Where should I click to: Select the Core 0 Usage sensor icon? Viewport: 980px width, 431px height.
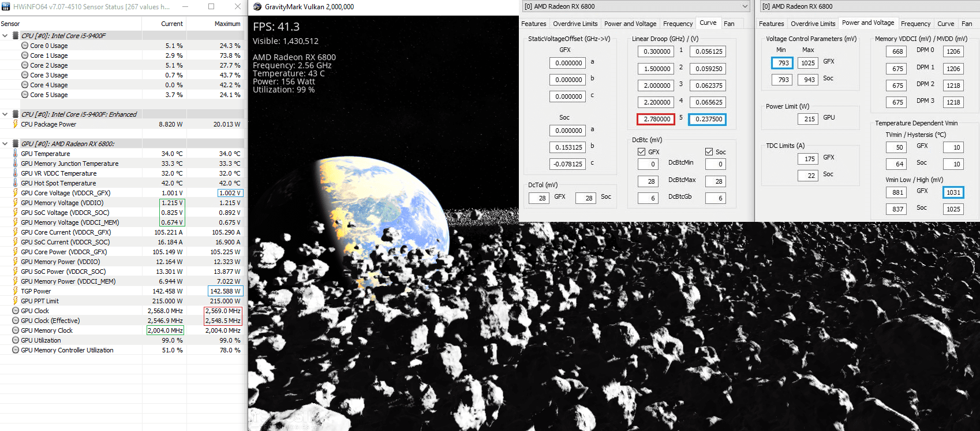[x=25, y=46]
